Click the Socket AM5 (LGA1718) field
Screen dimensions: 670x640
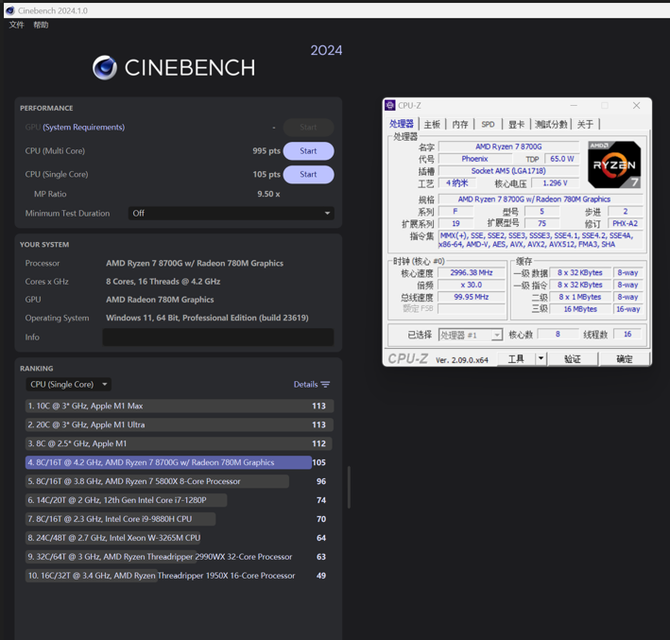point(508,171)
